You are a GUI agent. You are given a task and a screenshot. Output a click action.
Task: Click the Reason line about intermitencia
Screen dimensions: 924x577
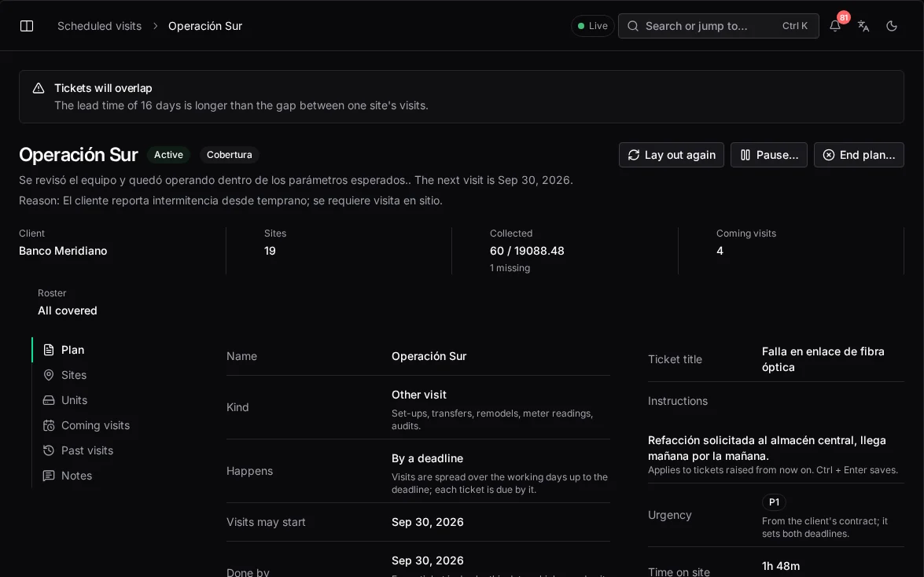(x=230, y=200)
